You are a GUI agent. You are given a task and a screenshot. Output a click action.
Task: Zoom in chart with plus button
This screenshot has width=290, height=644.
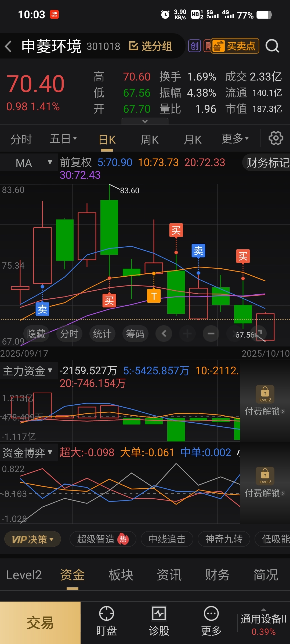[187, 334]
